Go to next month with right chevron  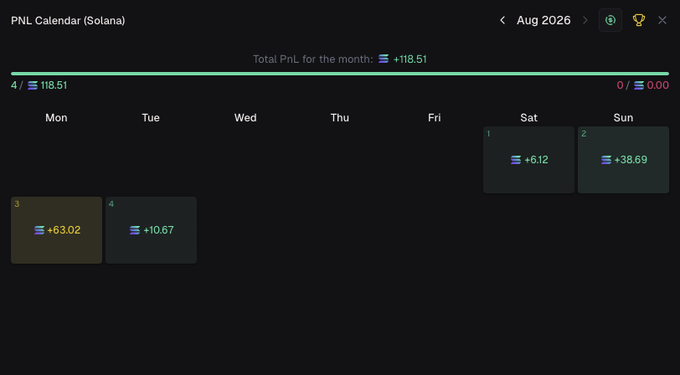[x=585, y=20]
